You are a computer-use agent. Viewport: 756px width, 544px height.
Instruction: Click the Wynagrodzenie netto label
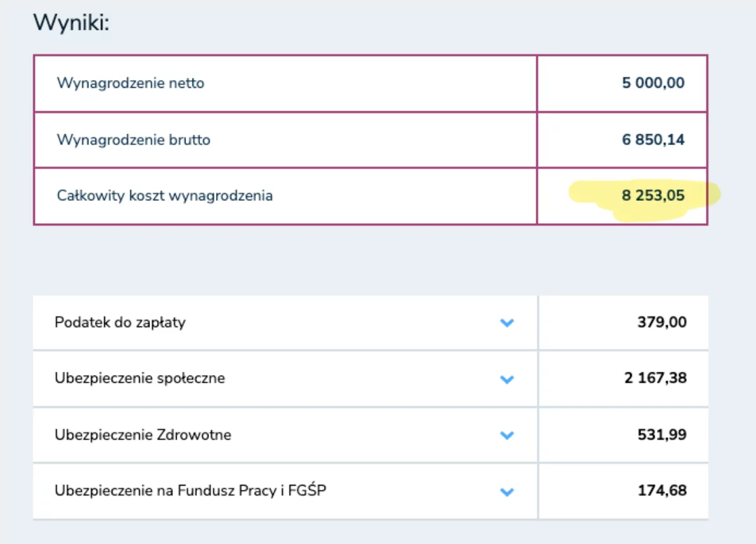[x=131, y=83]
